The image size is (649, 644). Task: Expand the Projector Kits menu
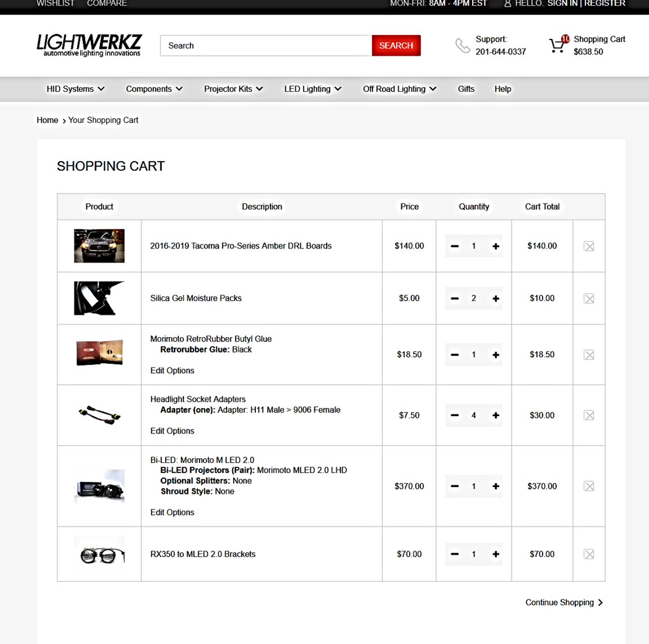(233, 89)
